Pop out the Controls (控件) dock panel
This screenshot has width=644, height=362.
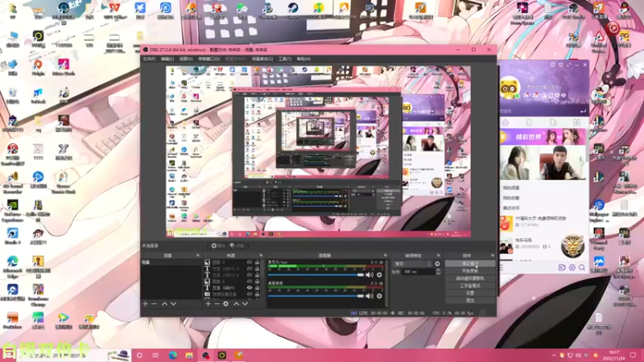point(493,255)
